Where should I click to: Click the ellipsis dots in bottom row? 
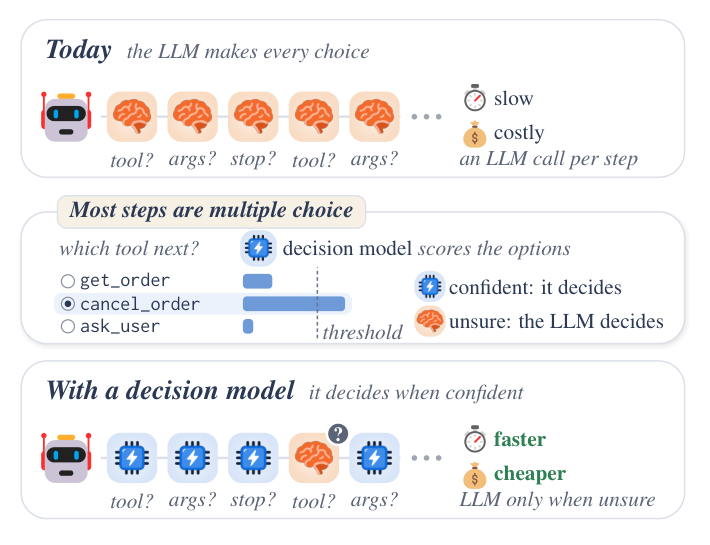[427, 458]
